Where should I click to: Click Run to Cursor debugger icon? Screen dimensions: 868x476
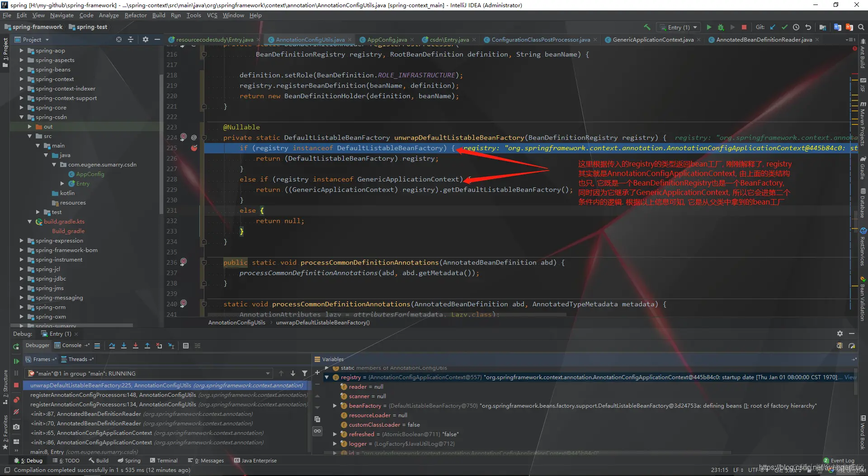pyautogui.click(x=171, y=346)
